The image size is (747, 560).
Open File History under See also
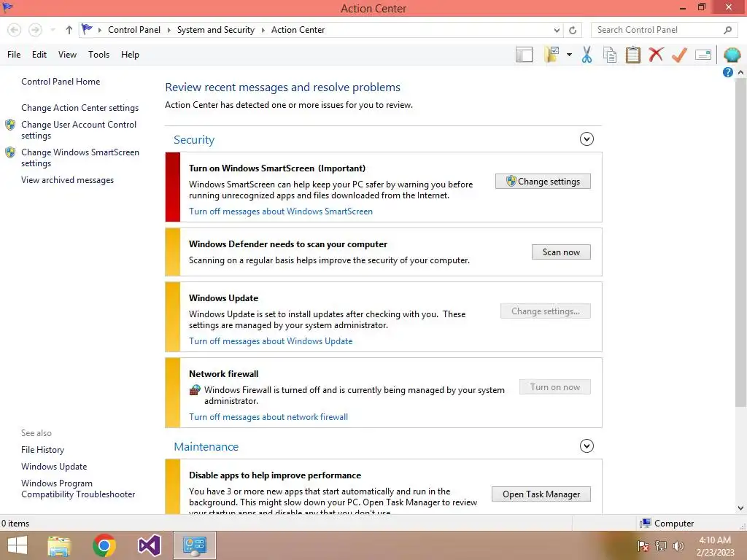(42, 449)
